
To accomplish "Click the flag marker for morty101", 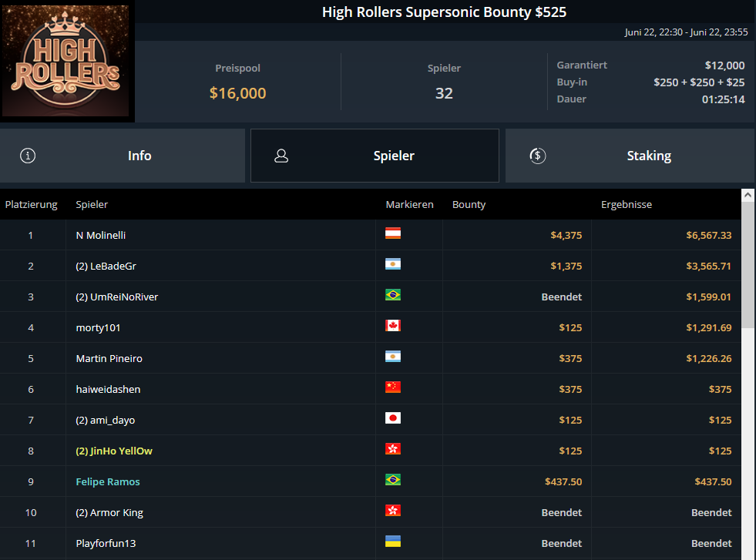I will point(393,326).
